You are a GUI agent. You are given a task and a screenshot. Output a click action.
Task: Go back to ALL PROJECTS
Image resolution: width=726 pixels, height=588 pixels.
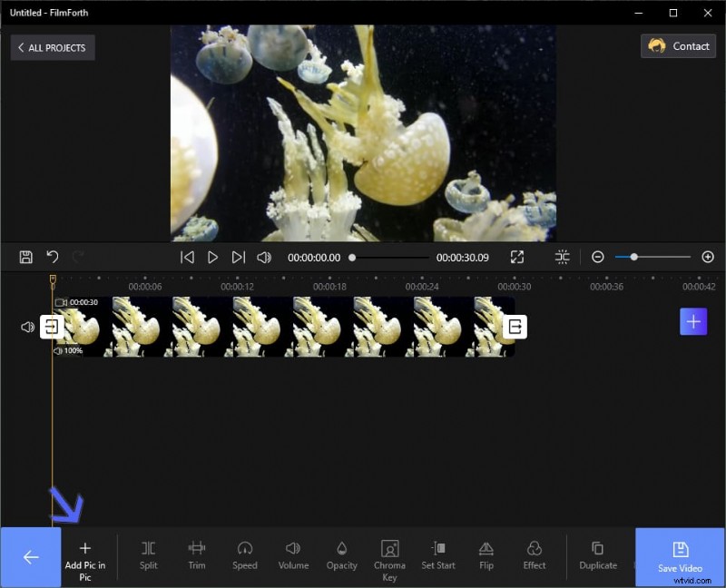tap(52, 47)
